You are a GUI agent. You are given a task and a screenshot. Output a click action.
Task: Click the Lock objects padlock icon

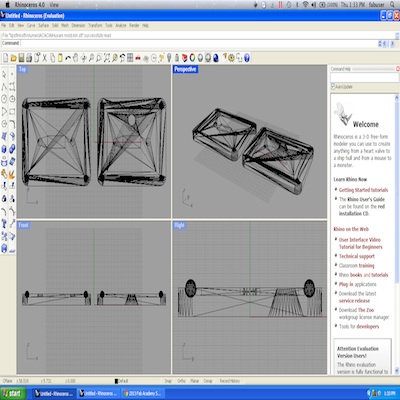[x=177, y=58]
